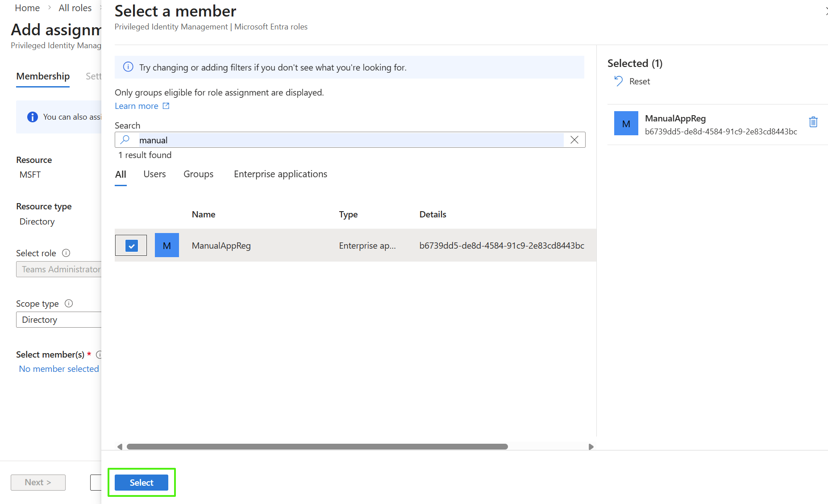Open the Enterprise applications tab
This screenshot has height=504, width=828.
280,174
